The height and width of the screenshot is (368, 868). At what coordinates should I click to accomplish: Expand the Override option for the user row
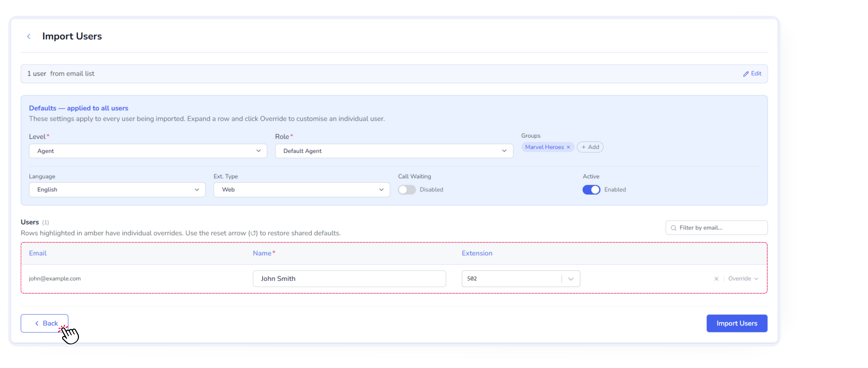[x=743, y=279]
